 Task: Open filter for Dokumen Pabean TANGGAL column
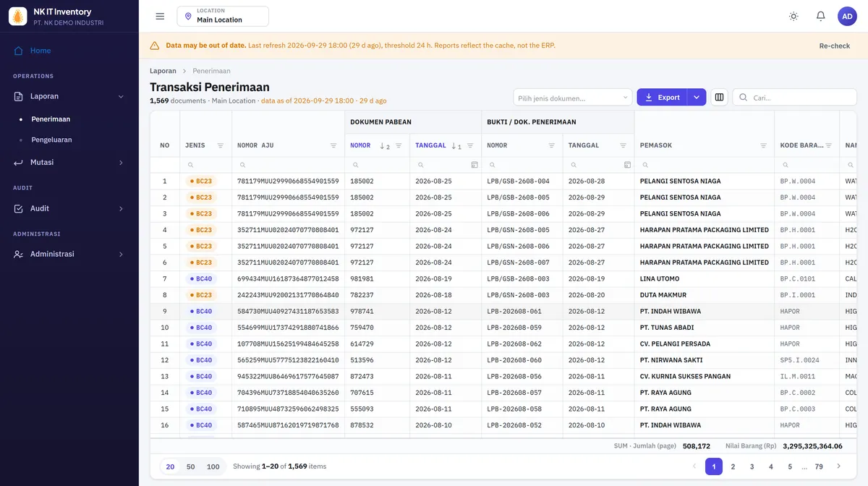tap(471, 145)
